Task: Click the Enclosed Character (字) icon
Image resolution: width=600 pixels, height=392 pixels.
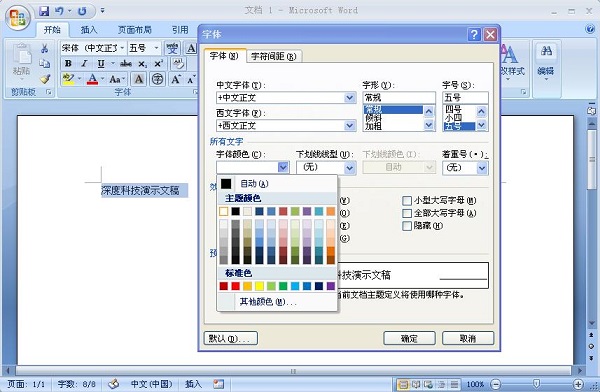Action: click(x=158, y=79)
